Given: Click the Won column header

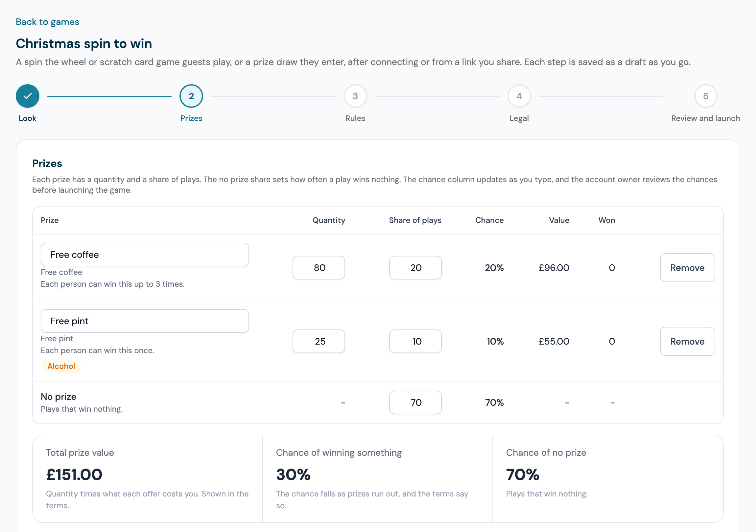Looking at the screenshot, I should tap(607, 220).
